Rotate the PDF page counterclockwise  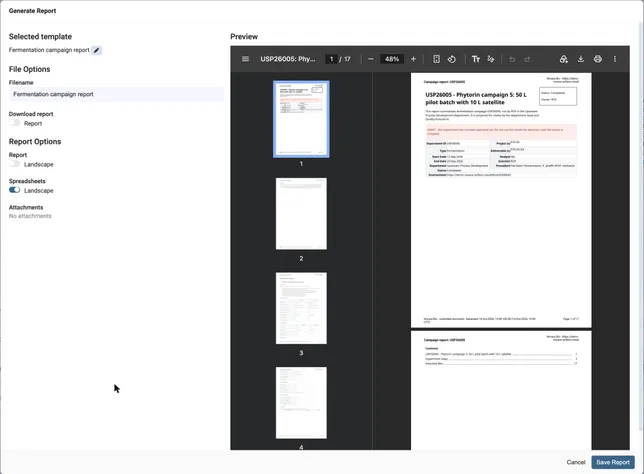(x=451, y=59)
